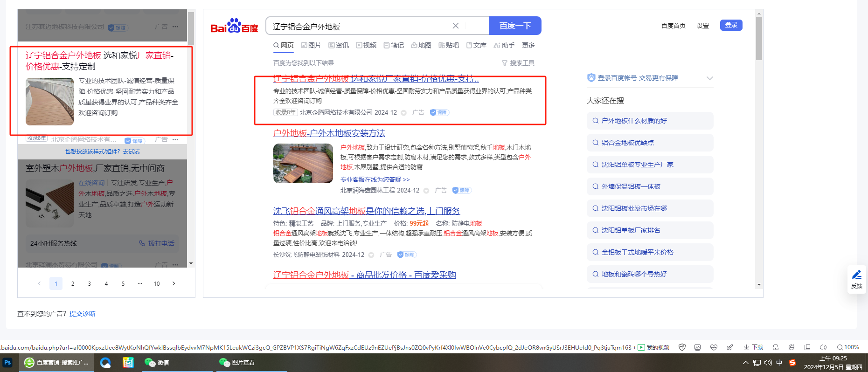Click the 反馈 feedback button
868x372 pixels.
857,279
